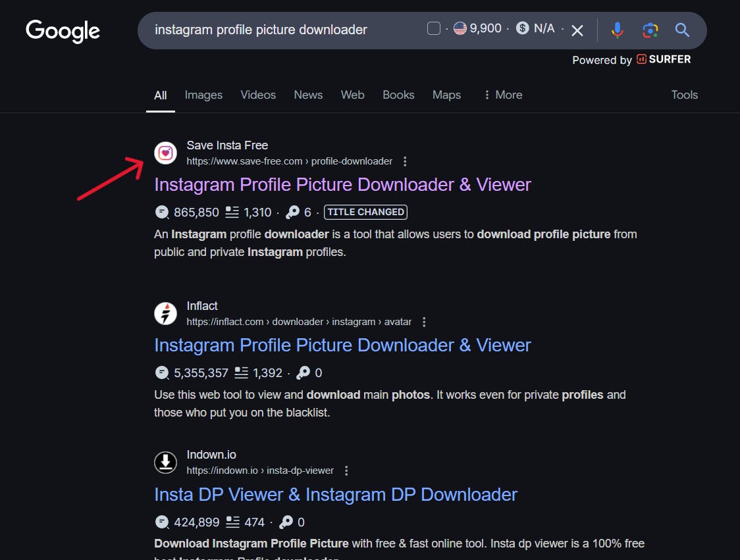
Task: Select the All results tab
Action: tap(161, 95)
